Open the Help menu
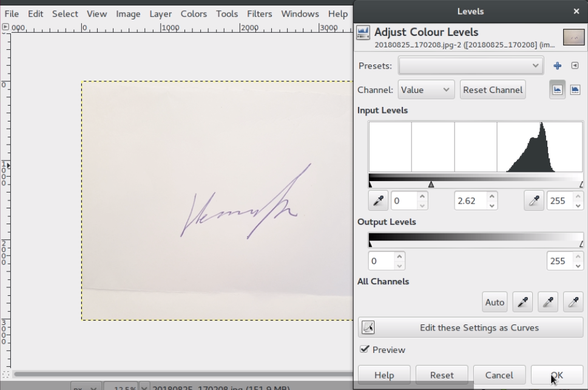 pyautogui.click(x=338, y=14)
